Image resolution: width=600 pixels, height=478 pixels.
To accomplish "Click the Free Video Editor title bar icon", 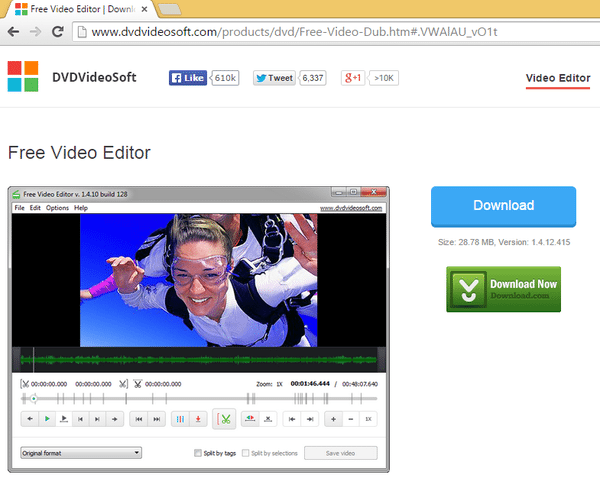I will 16,194.
